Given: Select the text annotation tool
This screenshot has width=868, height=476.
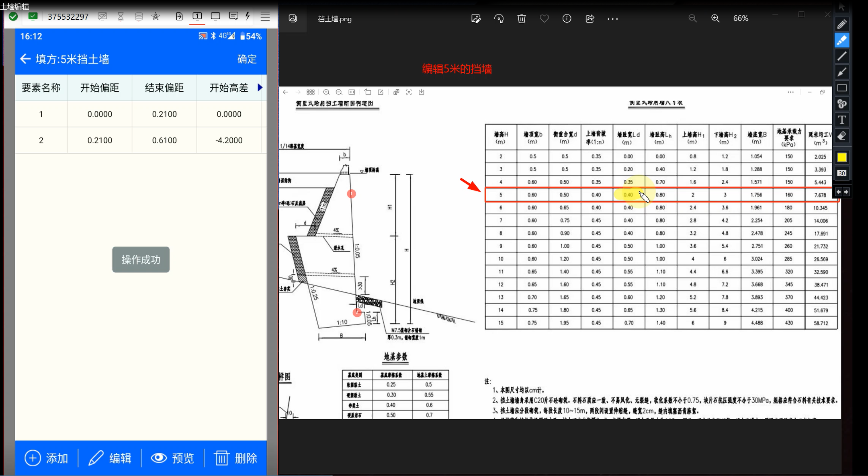Looking at the screenshot, I should click(x=842, y=120).
